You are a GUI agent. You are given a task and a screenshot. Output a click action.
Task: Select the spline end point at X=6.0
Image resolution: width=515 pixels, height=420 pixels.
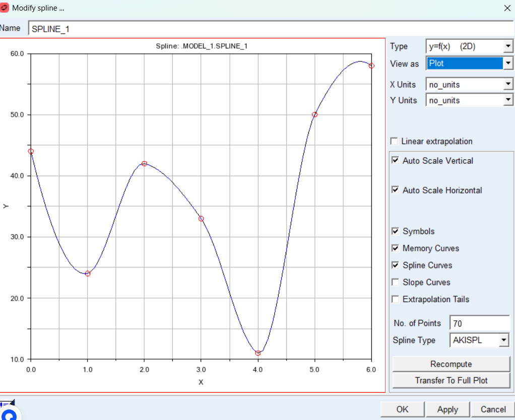tap(371, 65)
